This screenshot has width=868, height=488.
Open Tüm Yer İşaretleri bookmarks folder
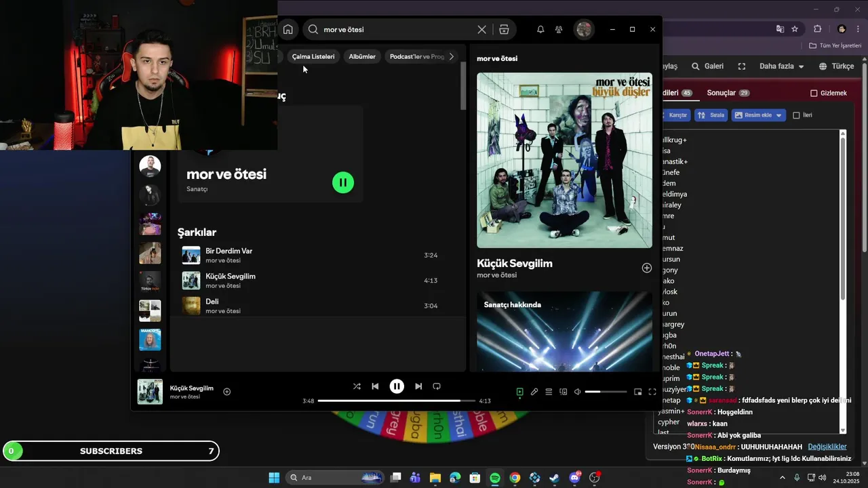coord(835,45)
